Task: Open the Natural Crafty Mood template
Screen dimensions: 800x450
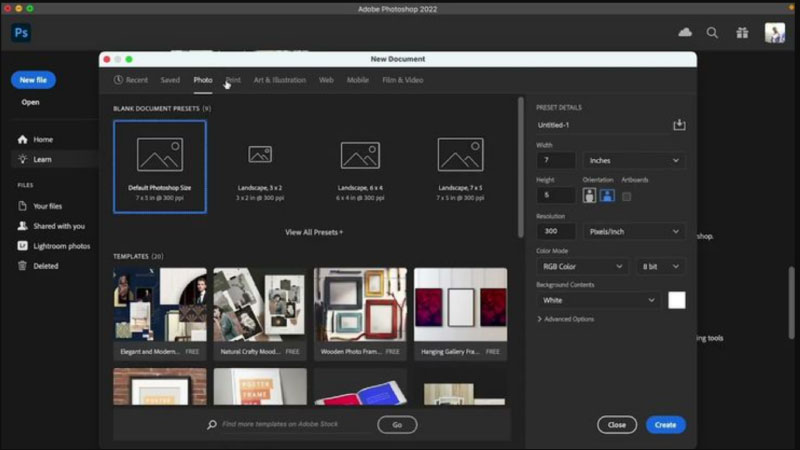Action: coord(260,314)
